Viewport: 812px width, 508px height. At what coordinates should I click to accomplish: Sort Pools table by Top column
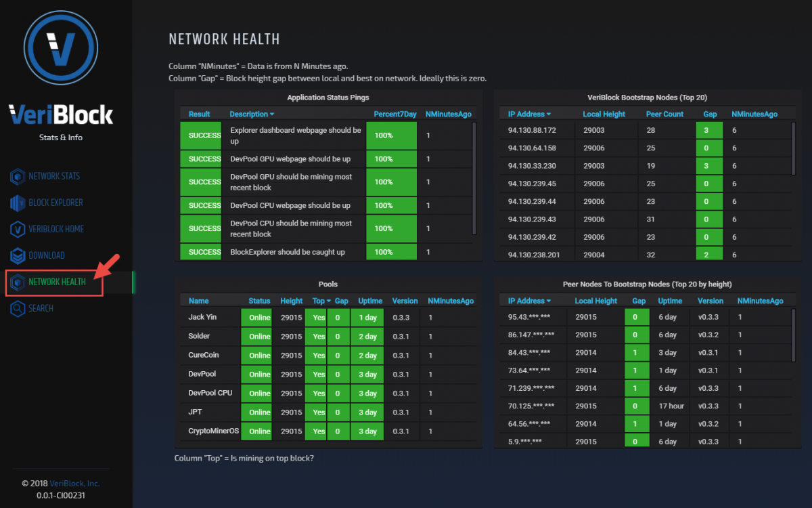point(321,301)
